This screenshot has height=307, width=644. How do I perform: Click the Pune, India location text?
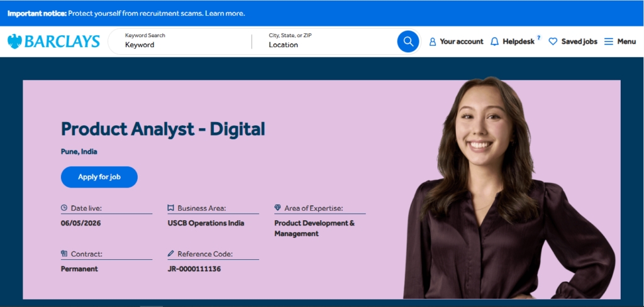79,151
